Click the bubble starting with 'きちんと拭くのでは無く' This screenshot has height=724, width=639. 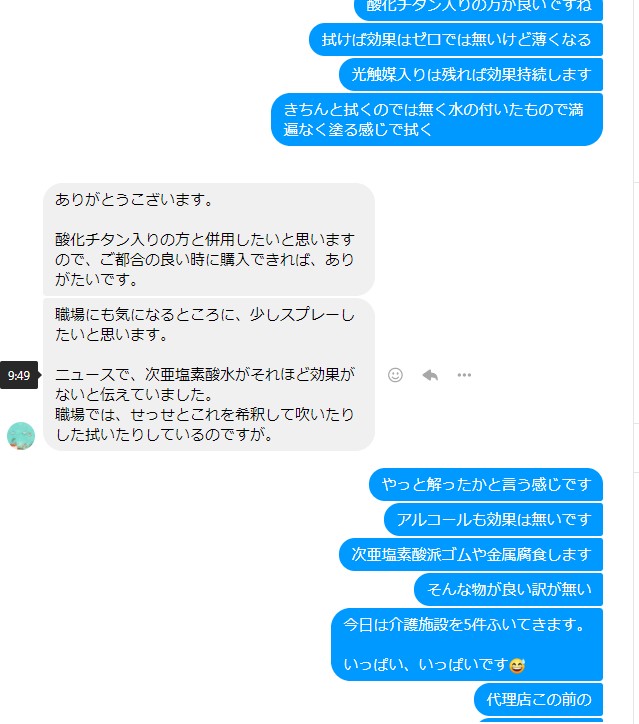point(437,120)
